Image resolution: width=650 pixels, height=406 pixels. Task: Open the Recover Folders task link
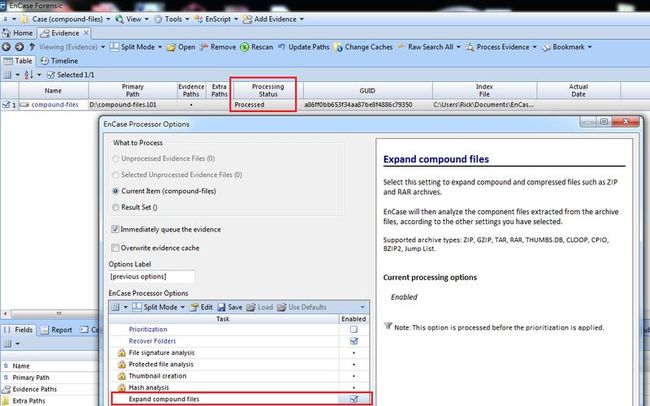[x=152, y=341]
